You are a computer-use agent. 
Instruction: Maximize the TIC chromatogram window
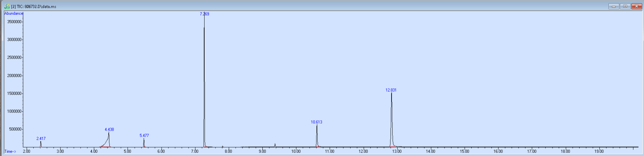tap(625, 6)
